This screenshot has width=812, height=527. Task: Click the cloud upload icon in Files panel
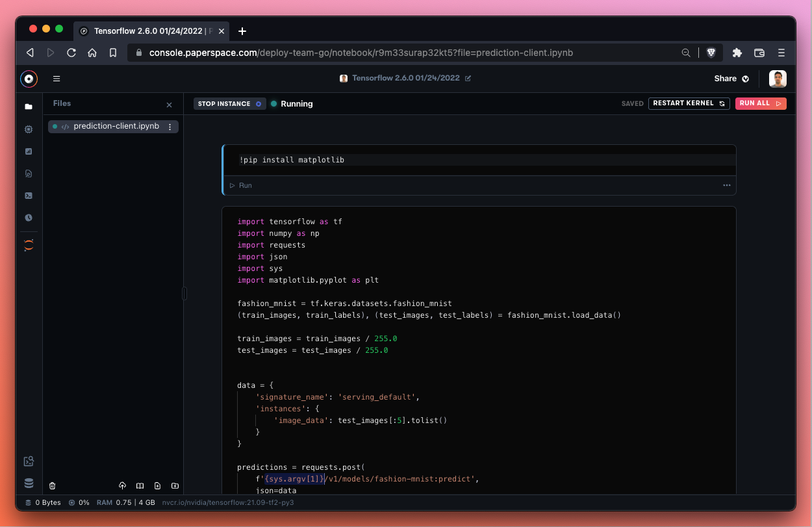point(122,485)
